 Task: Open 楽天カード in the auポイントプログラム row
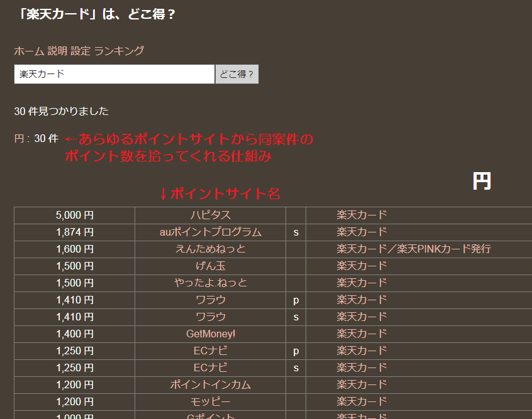pyautogui.click(x=362, y=232)
